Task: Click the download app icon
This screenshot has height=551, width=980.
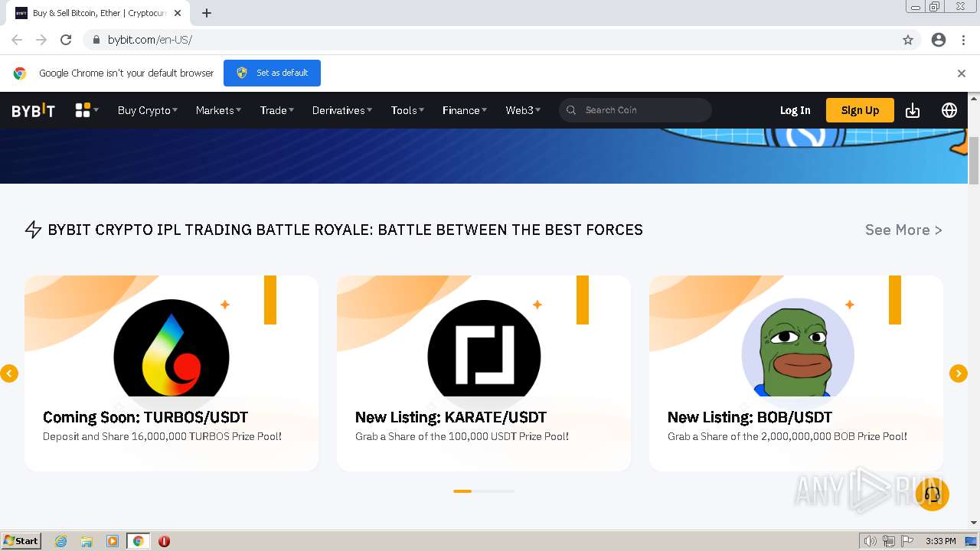Action: [913, 110]
